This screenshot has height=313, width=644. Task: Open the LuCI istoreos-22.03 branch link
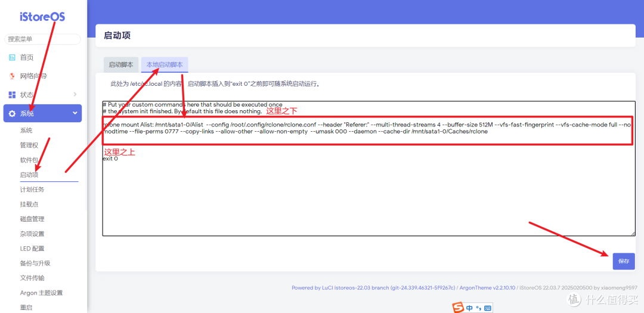coord(373,288)
